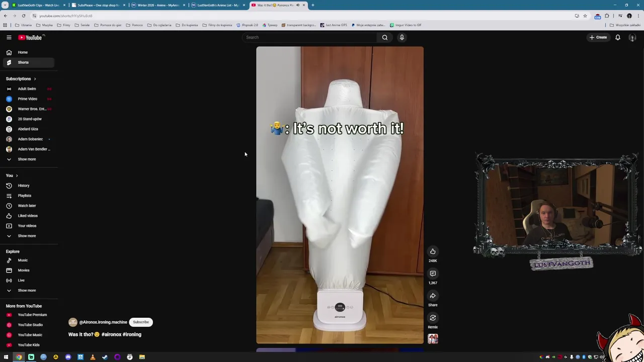Open Home in the sidebar
Image resolution: width=644 pixels, height=362 pixels.
coord(29,52)
